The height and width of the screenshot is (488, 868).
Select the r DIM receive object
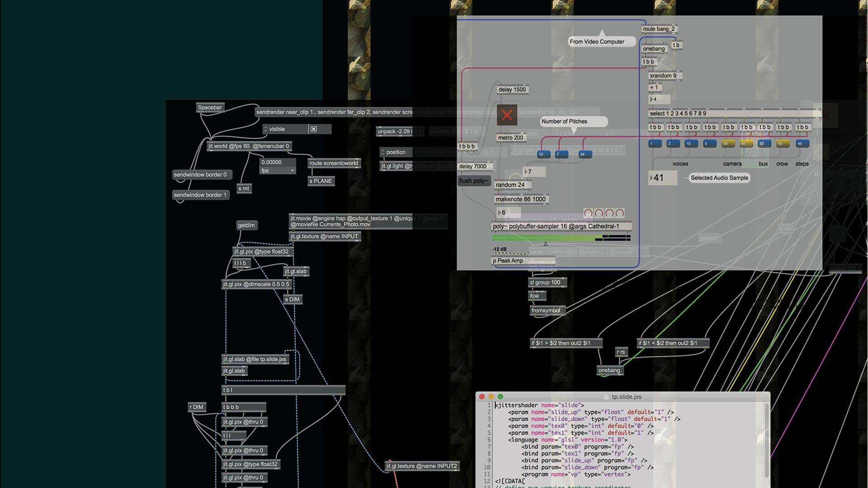pos(198,408)
